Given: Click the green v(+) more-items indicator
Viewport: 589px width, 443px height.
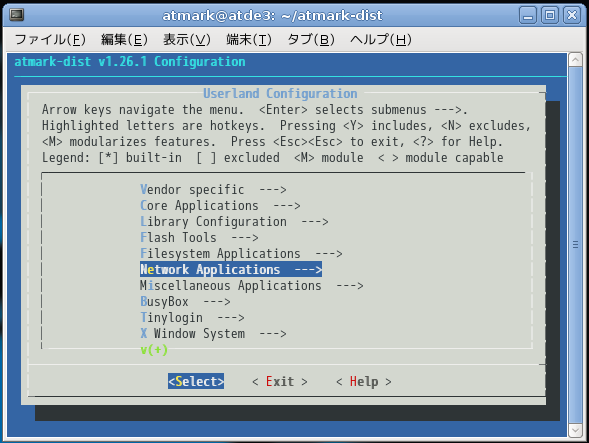Looking at the screenshot, I should (154, 350).
